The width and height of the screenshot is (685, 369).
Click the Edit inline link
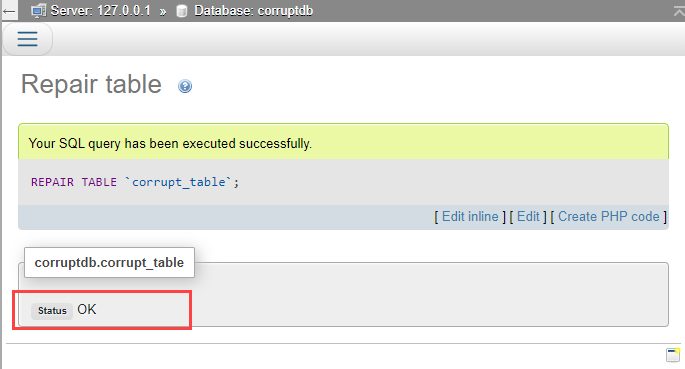[470, 217]
